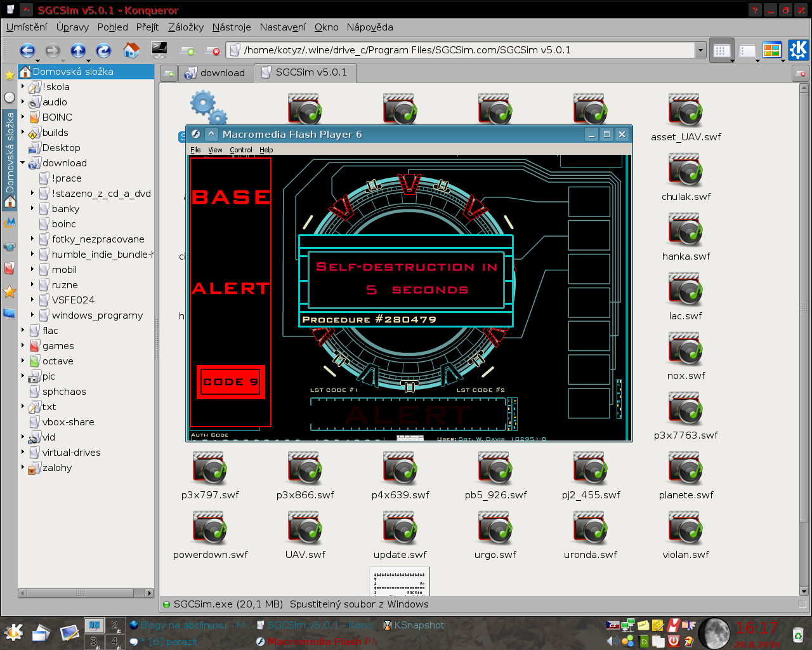Click the grayed Forward arrow in toolbar
Screen dimensions: 812x650
(53, 50)
